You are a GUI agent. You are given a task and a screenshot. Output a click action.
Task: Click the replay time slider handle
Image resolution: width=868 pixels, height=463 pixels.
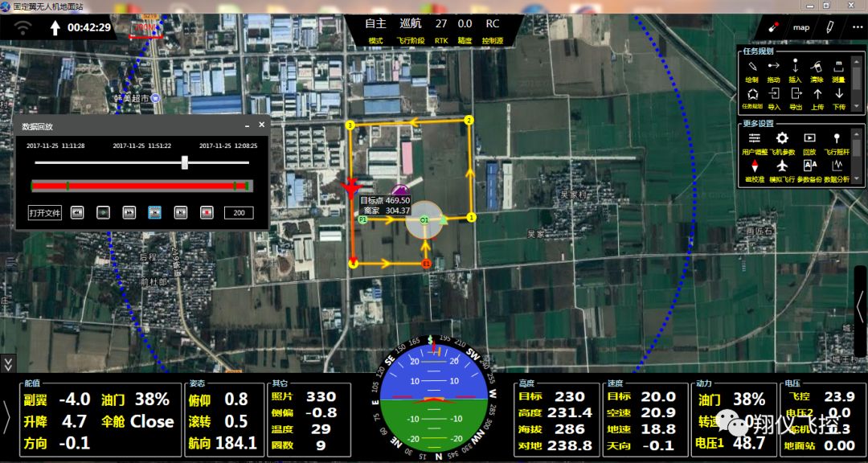tap(185, 162)
